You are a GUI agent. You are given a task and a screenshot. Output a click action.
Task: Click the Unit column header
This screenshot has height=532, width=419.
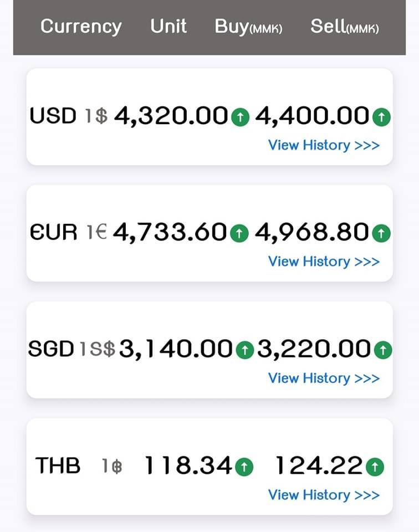[168, 26]
